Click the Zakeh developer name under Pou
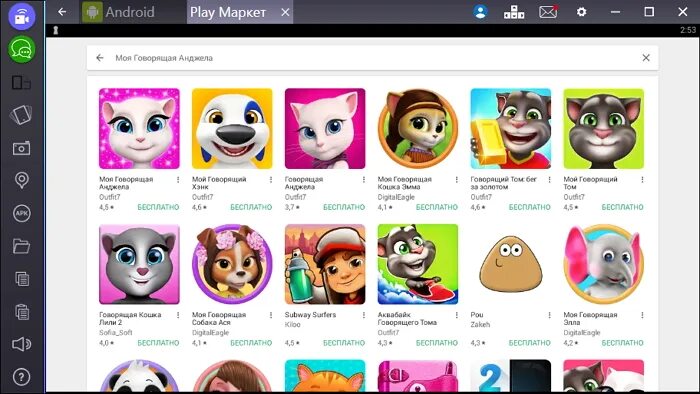Screen dimensions: 700x394 pyautogui.click(x=480, y=324)
